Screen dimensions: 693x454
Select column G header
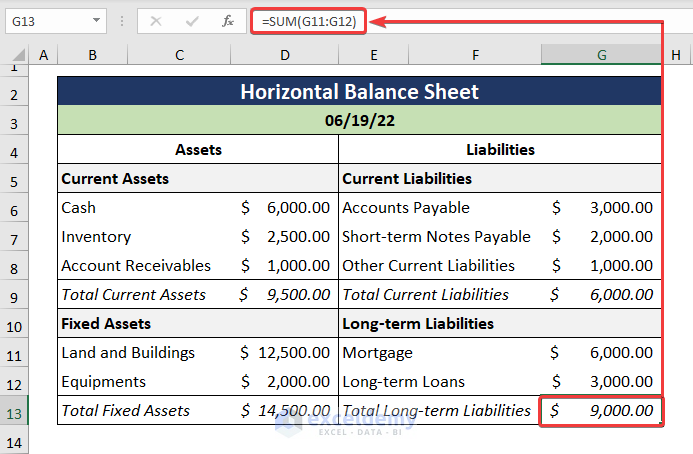601,55
